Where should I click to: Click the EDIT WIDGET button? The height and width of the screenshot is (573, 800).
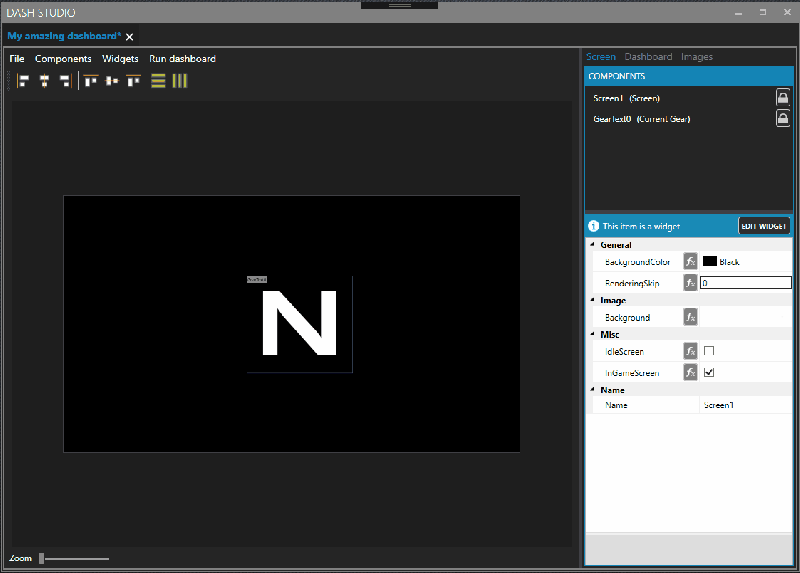click(764, 226)
